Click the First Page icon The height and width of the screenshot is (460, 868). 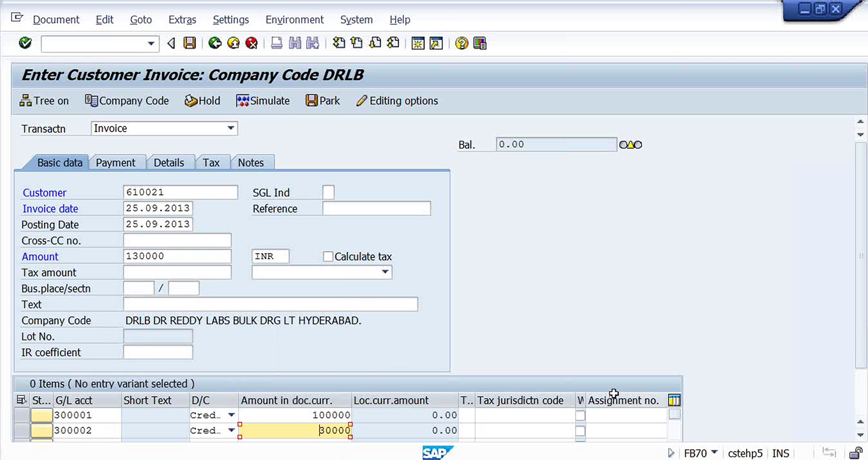339,43
